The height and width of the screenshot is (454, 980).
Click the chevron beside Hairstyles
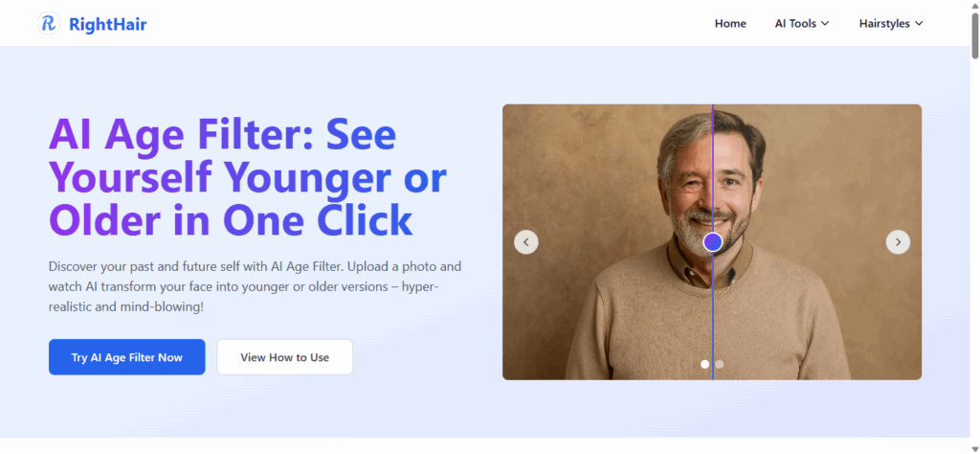point(919,24)
